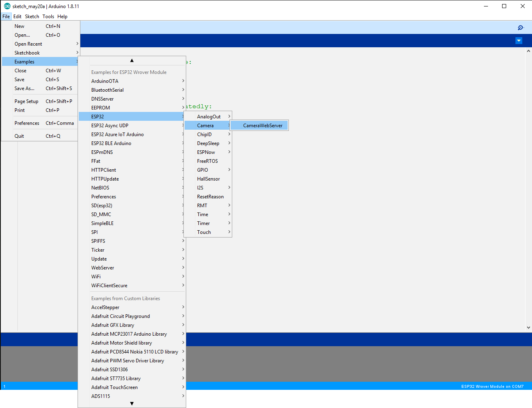This screenshot has height=408, width=532.
Task: Open Page Setup from File menu
Action: click(x=40, y=101)
